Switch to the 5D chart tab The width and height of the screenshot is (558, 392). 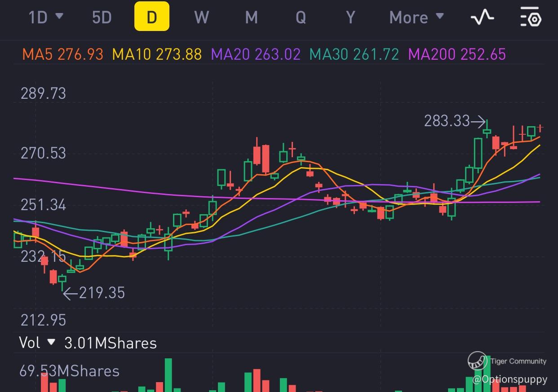(x=102, y=18)
